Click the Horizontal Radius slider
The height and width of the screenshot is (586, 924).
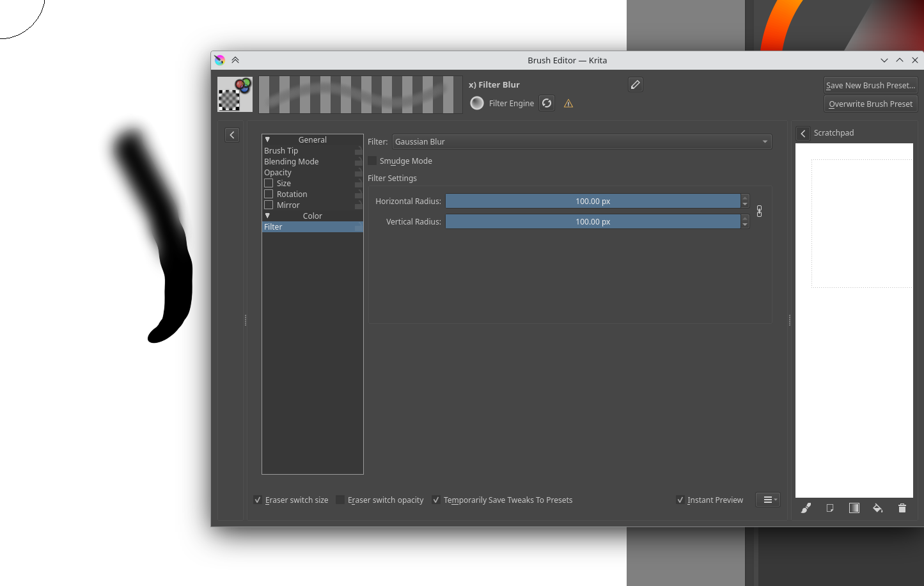coord(592,202)
